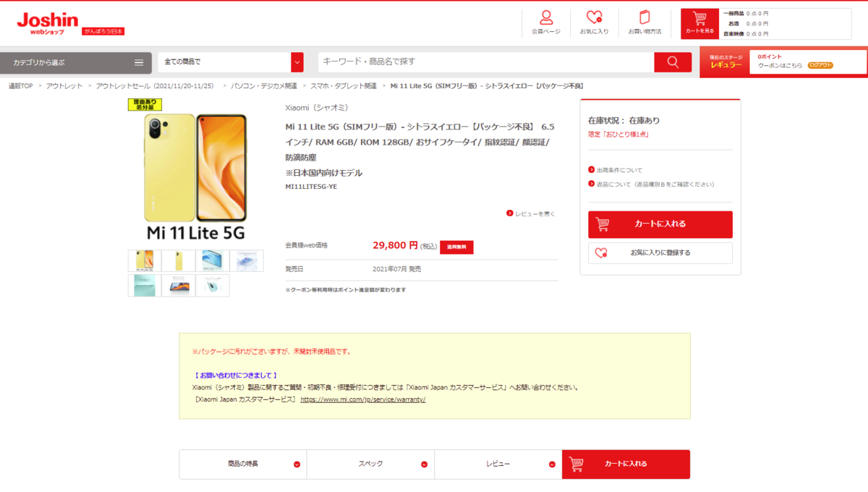Jump to the スペック section tab
This screenshot has width=868, height=492.
(370, 465)
